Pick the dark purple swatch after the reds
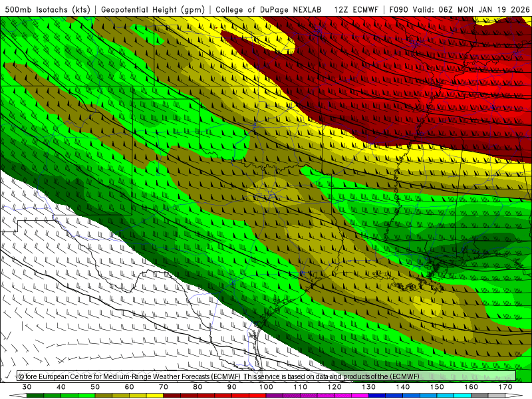The width and height of the screenshot is (532, 399). [x=275, y=396]
